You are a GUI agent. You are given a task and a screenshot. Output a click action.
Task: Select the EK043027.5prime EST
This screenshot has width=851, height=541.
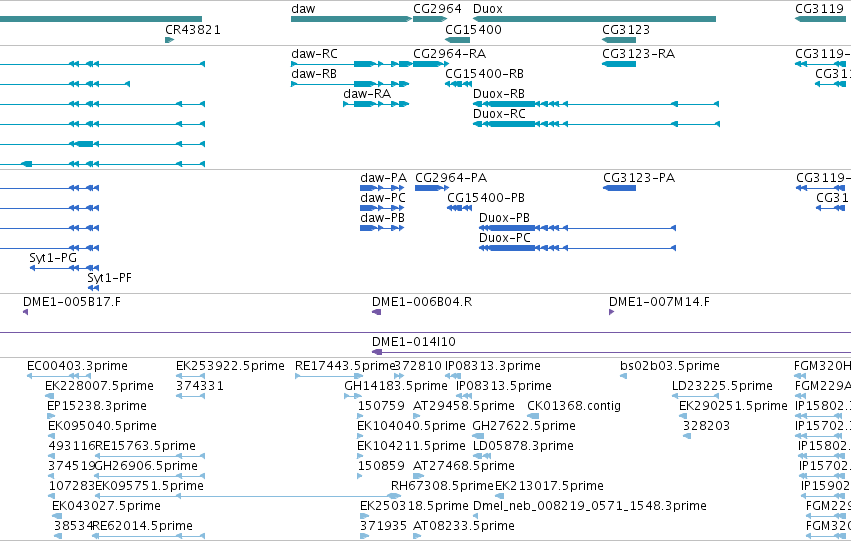click(56, 516)
